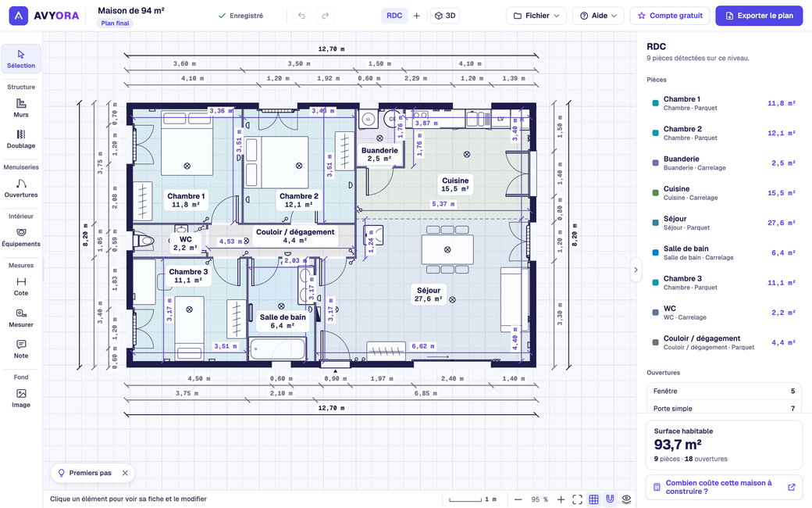812x508 pixels.
Task: Click the purple swatch of Buanderie
Action: point(655,163)
